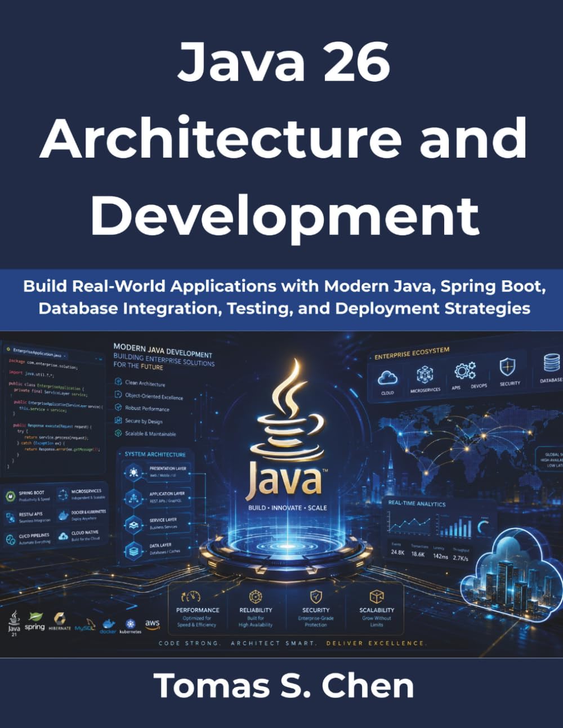
Task: Select the Application Layer hexagon icon
Action: (134, 498)
